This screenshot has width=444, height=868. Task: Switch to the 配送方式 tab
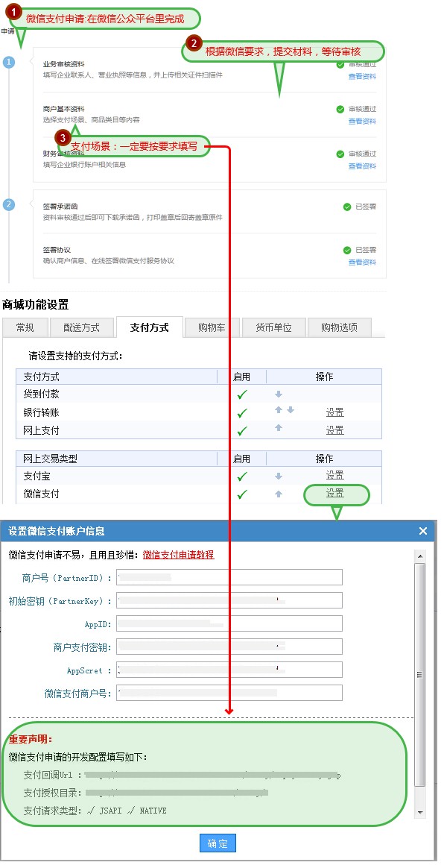tap(83, 327)
